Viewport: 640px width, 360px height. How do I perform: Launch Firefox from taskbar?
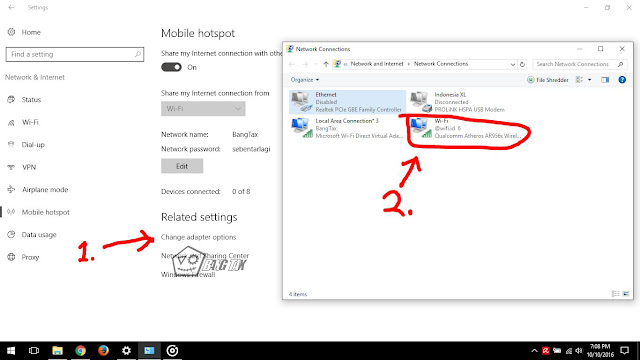click(x=103, y=351)
